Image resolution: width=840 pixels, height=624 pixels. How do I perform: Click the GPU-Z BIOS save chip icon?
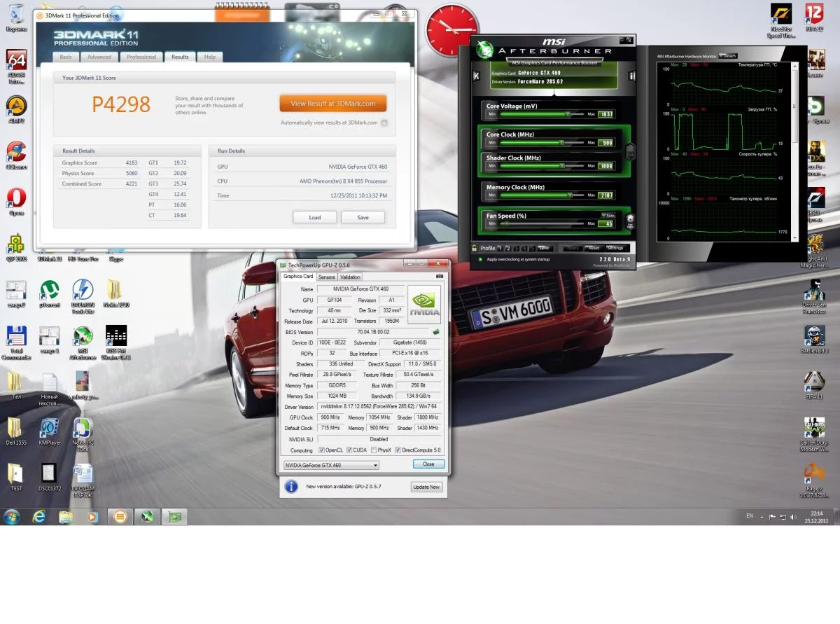pos(436,332)
